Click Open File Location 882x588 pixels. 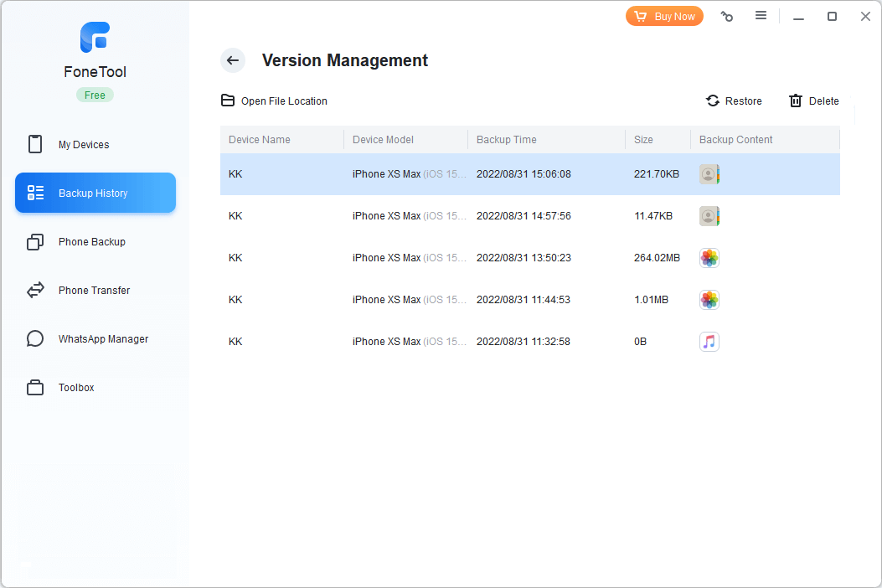[274, 101]
